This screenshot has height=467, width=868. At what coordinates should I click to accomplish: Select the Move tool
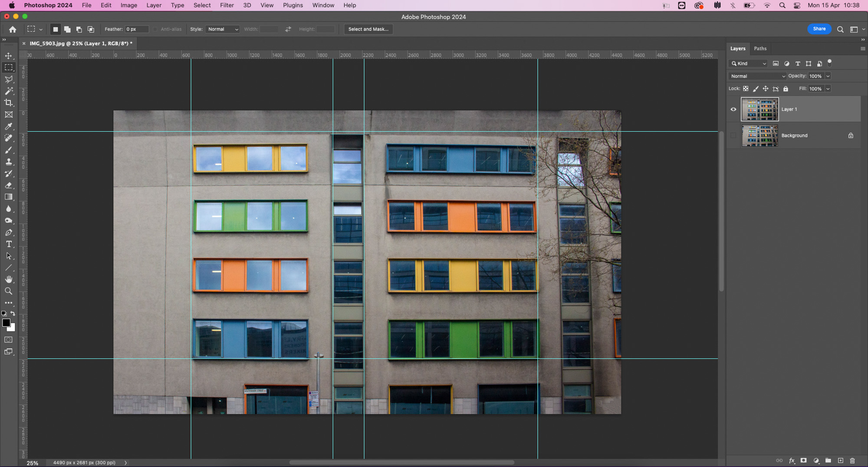coord(9,56)
